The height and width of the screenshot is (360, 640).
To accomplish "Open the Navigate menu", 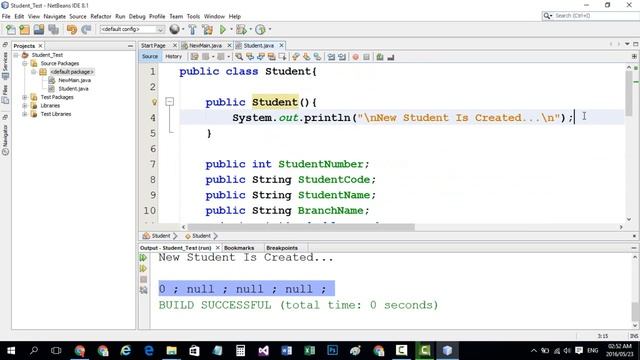I will pyautogui.click(x=55, y=16).
